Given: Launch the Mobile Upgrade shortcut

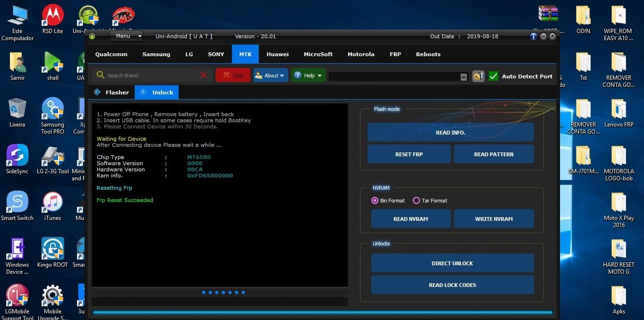Looking at the screenshot, I should pos(53,302).
